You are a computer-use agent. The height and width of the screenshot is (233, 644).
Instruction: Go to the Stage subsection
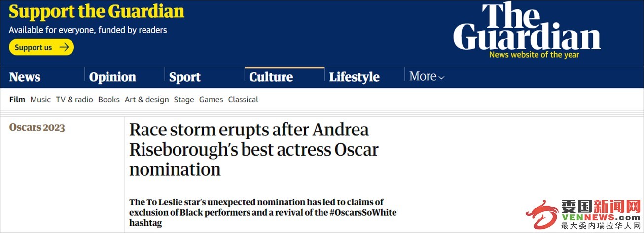(184, 100)
